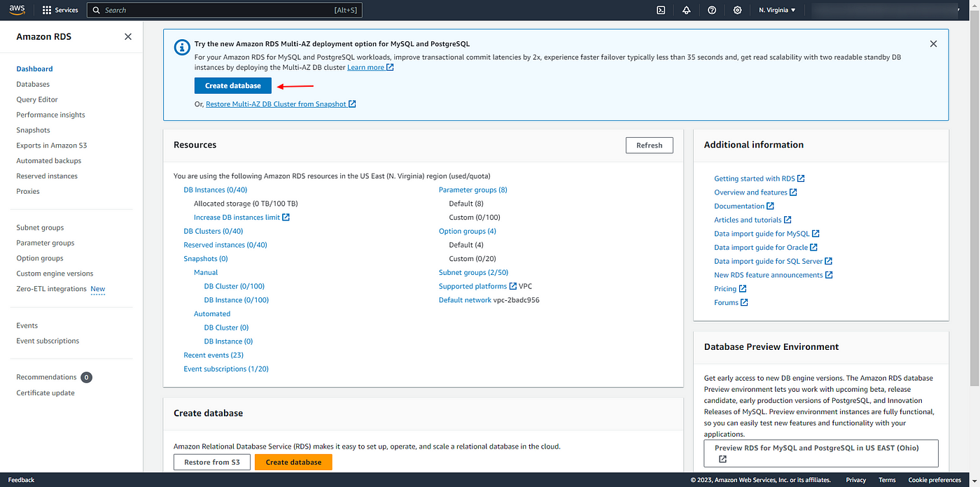Open Overview and features link
980x487 pixels.
point(755,192)
